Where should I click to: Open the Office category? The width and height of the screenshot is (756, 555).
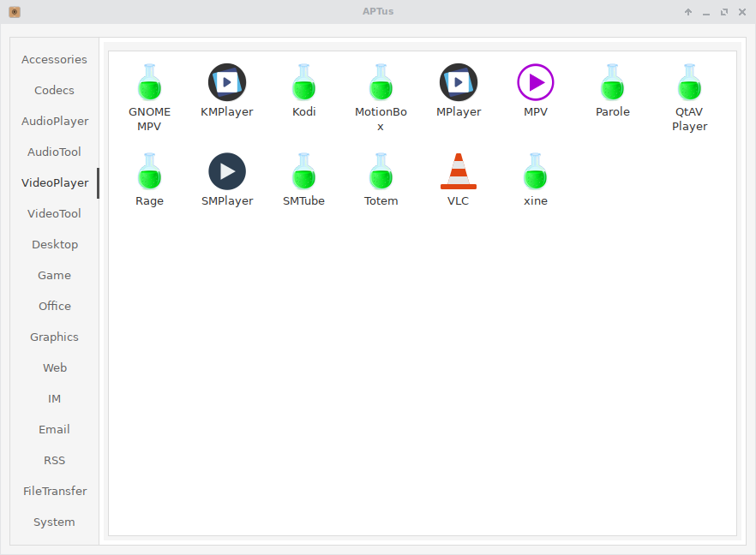[x=55, y=306]
